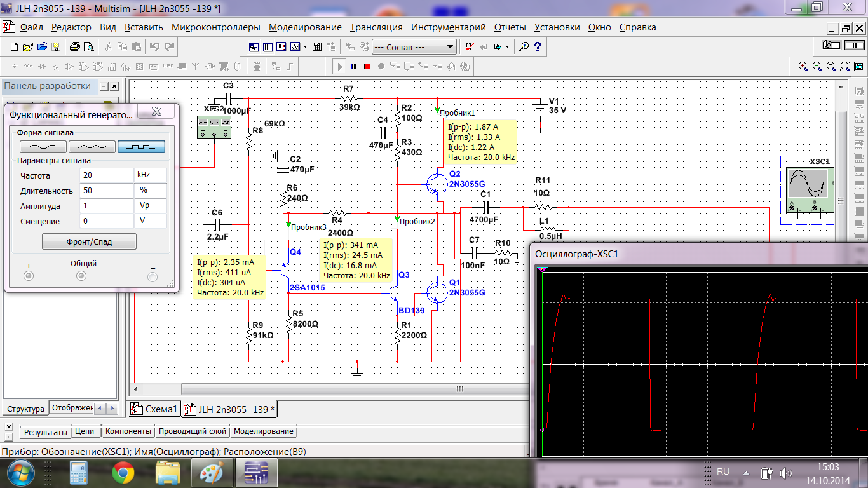Click the minus output terminal of generator
Viewport: 868px width, 488px height.
[153, 276]
